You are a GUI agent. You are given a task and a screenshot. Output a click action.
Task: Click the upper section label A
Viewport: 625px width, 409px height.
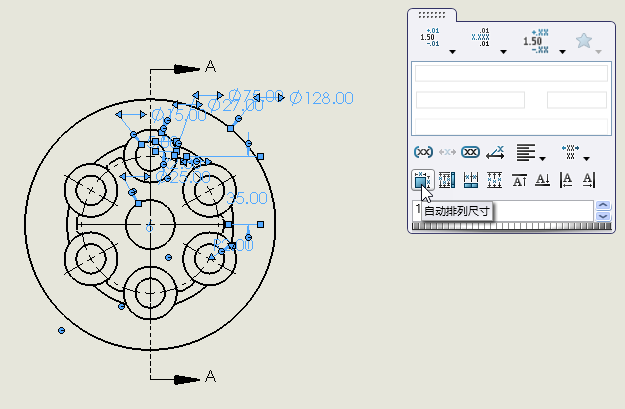[210, 66]
